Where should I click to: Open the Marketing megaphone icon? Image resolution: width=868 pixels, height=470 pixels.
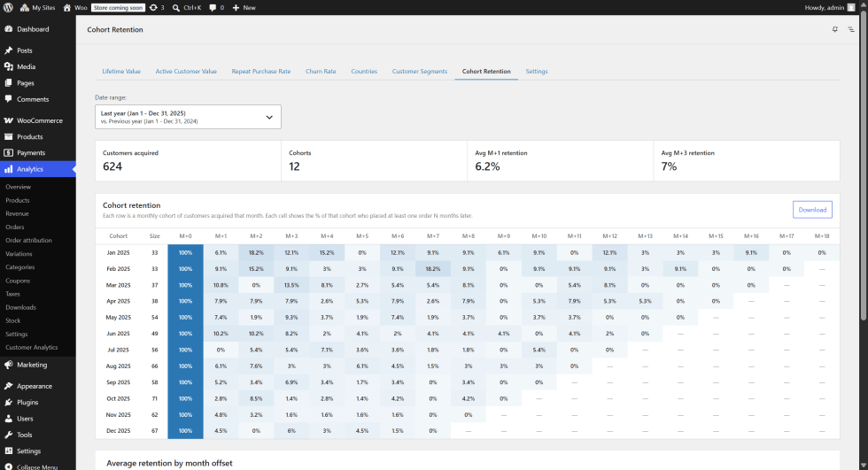(x=8, y=365)
